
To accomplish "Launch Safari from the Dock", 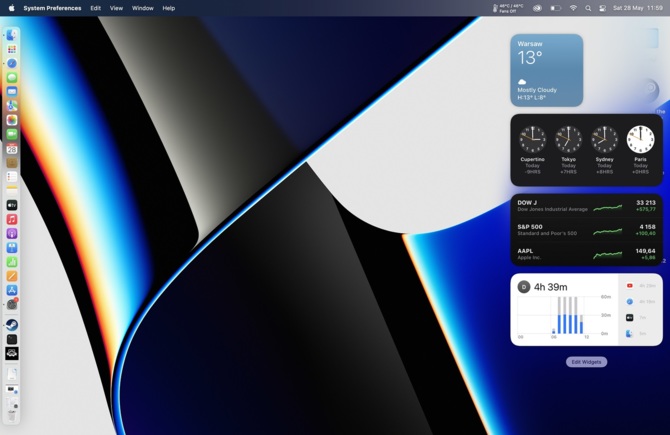I will 12,63.
